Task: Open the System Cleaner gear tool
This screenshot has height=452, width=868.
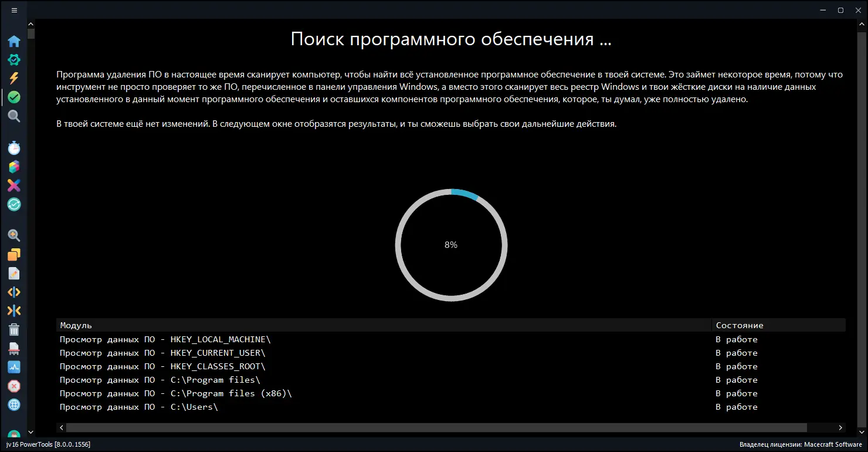Action: coord(14,59)
